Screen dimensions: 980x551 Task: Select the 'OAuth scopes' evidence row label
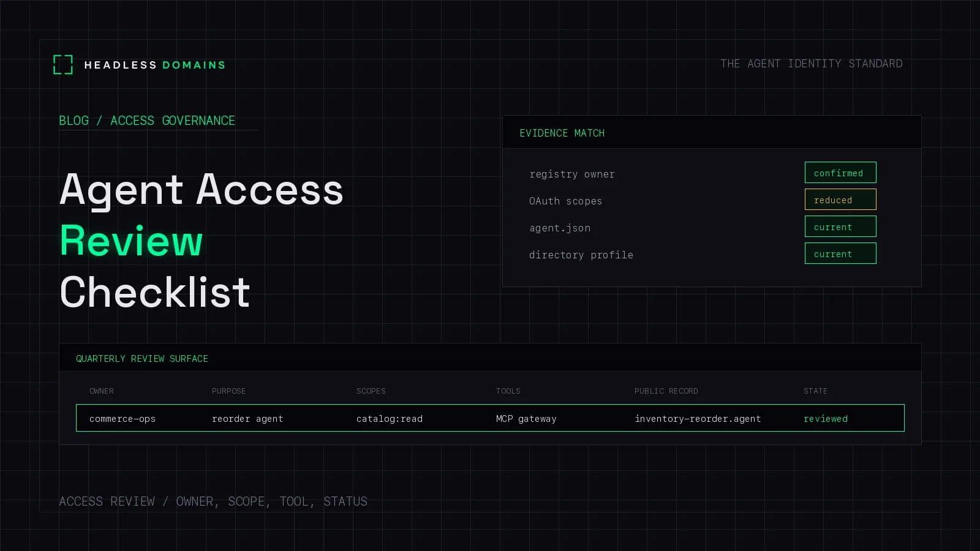pyautogui.click(x=565, y=201)
